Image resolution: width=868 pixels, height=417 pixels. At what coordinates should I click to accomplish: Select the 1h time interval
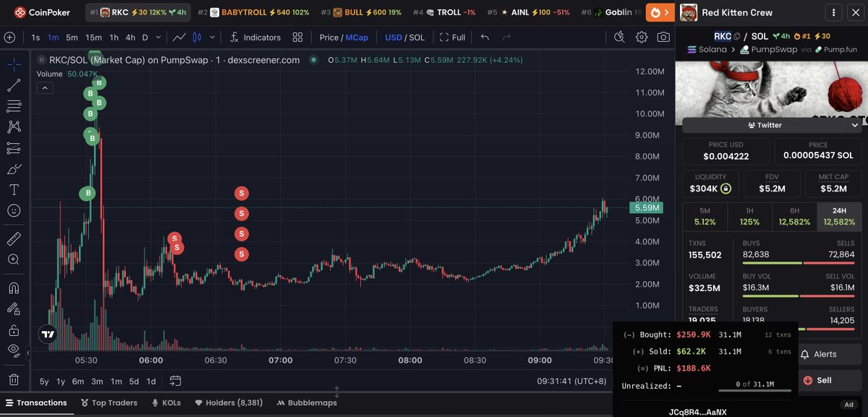114,38
